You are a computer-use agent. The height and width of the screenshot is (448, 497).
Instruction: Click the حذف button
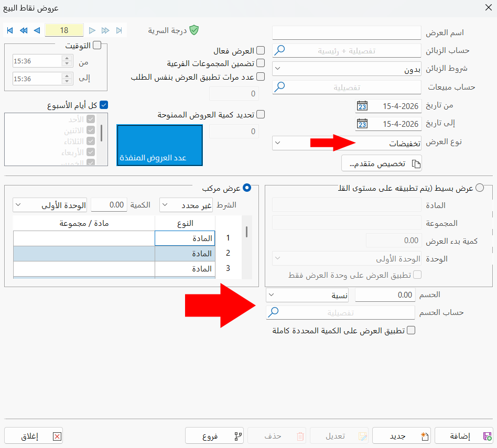point(277,436)
